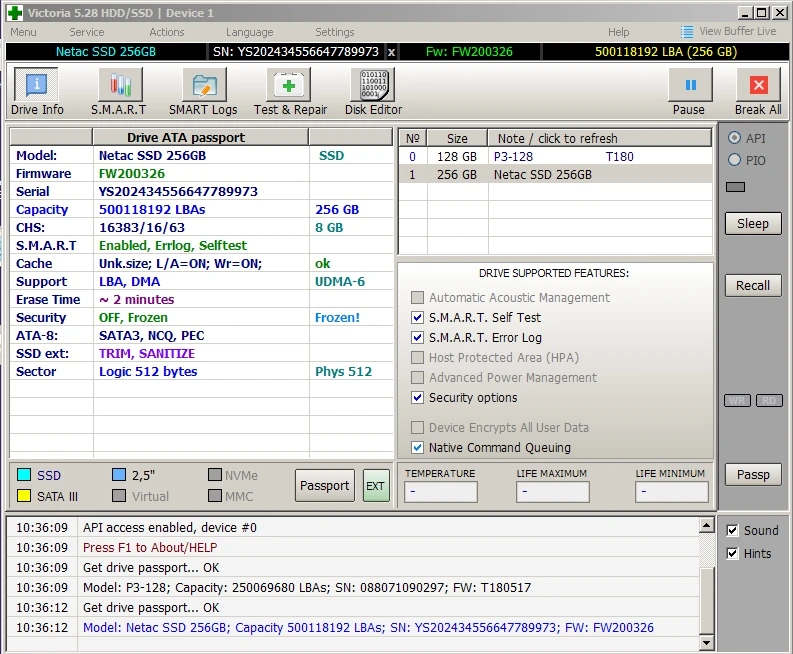
Task: Click the LIFE MAXIMUM value field
Action: click(552, 492)
